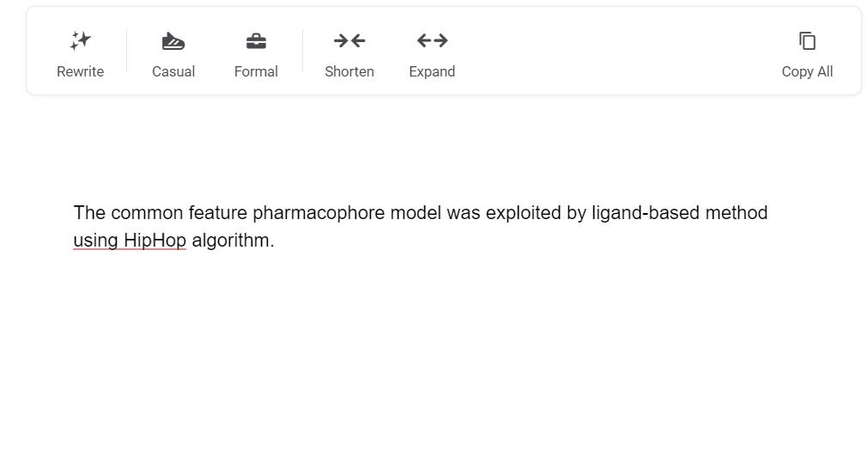
Task: Click the Copy All clipboard icon
Action: [x=807, y=40]
